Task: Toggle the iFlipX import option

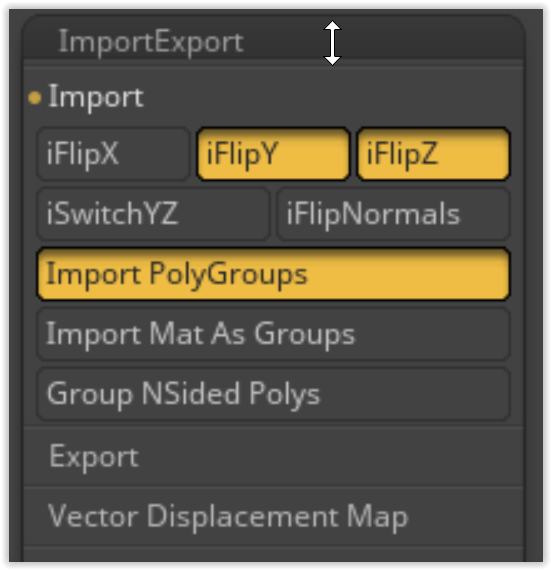Action: [x=113, y=154]
